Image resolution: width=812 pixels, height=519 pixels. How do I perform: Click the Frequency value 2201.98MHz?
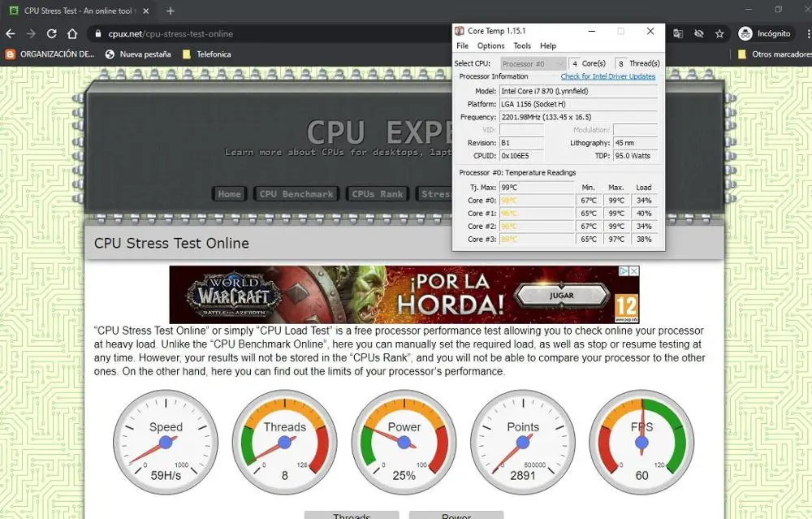coord(578,117)
